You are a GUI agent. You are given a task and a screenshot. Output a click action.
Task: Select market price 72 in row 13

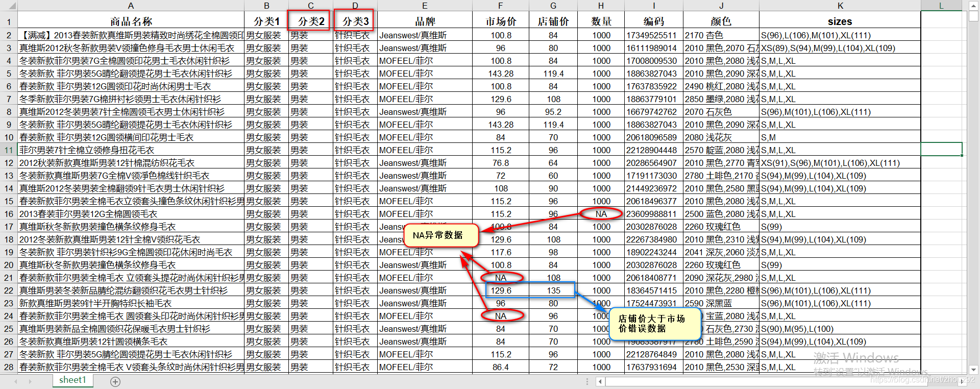pos(500,176)
